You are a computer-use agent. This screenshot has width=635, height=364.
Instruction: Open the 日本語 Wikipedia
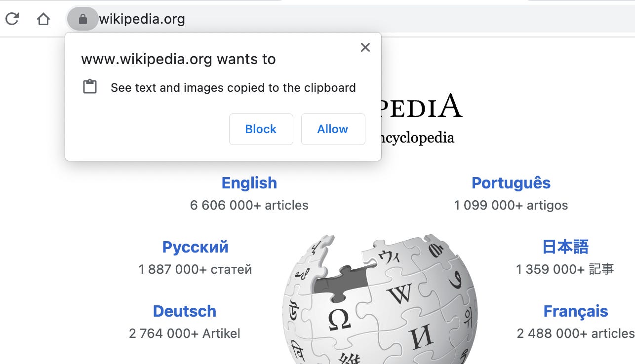564,247
